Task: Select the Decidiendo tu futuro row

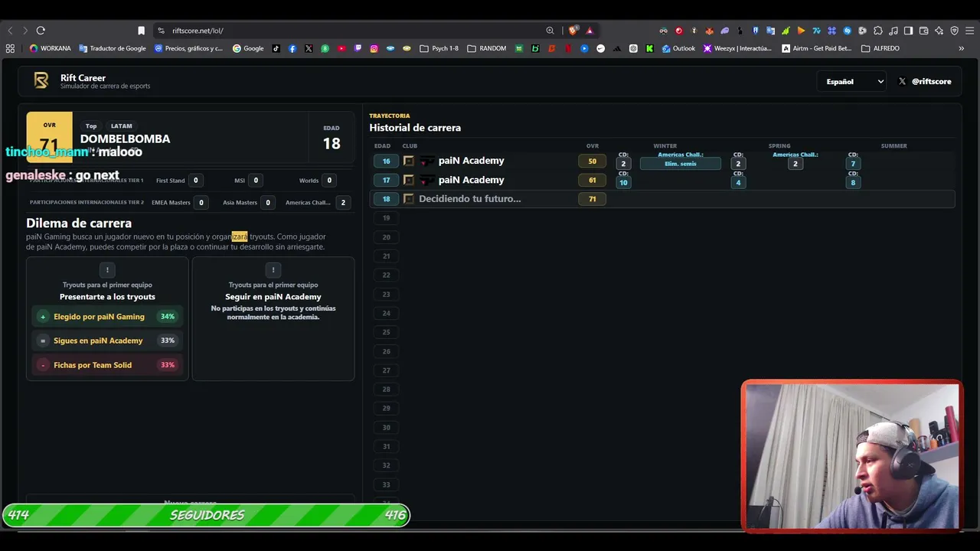Action: coord(663,199)
